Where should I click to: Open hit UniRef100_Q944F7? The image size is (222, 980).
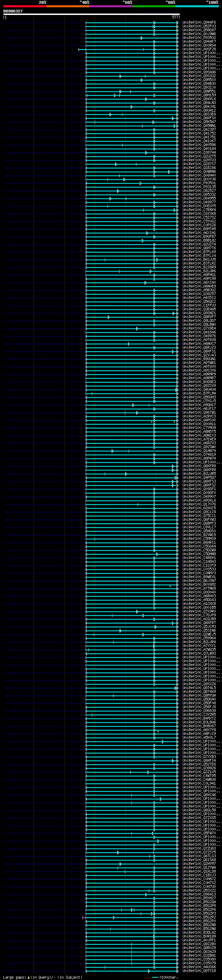point(199,41)
